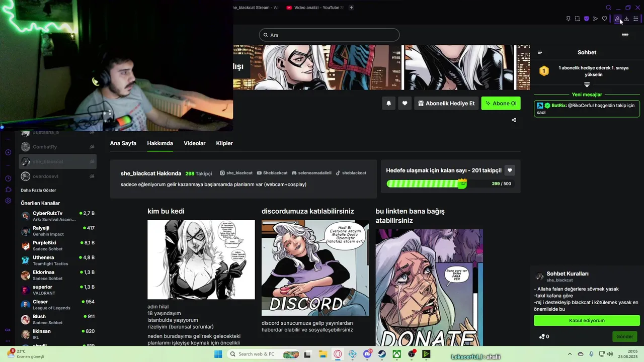
Task: Click the heart follow icon beside Abonelik Hediye Et
Action: 405,103
